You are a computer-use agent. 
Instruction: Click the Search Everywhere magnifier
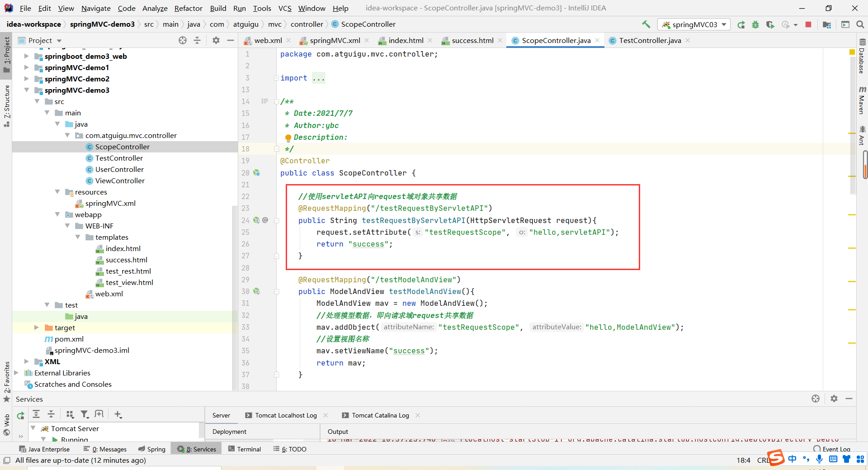860,24
